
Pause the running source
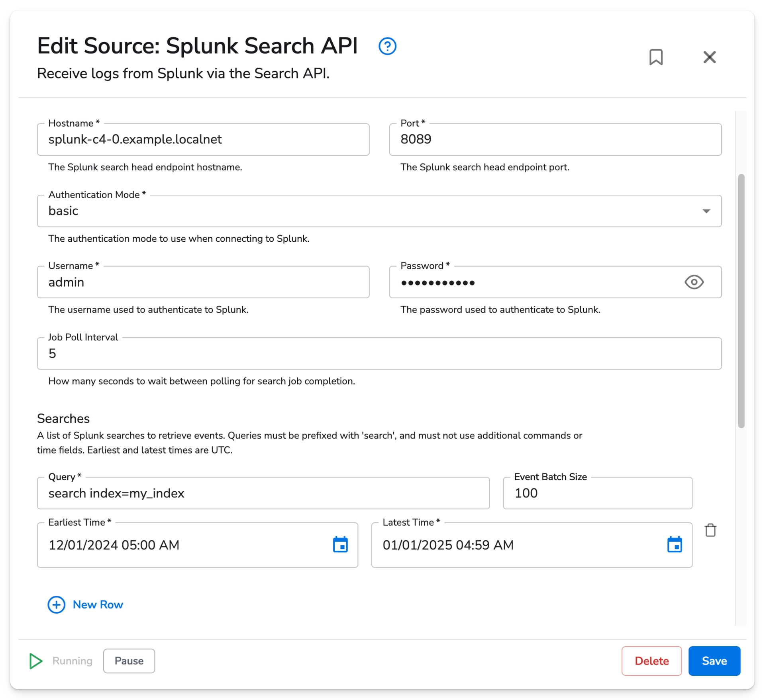(129, 661)
